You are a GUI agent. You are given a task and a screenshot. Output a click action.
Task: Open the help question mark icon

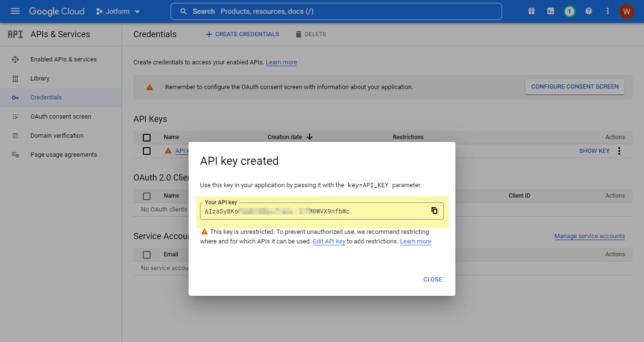tap(589, 11)
